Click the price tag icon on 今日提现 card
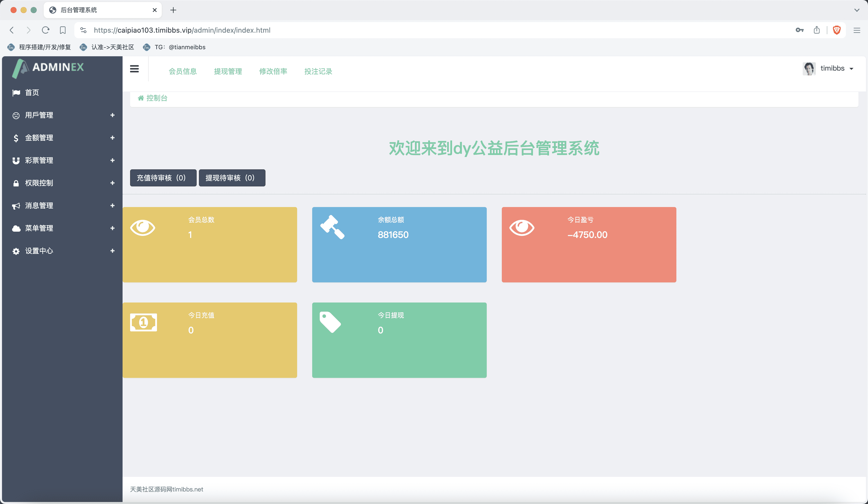 tap(330, 322)
